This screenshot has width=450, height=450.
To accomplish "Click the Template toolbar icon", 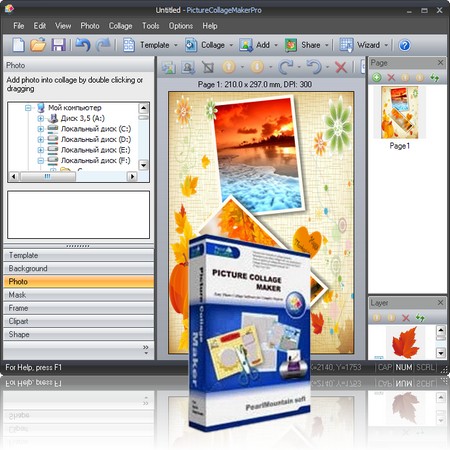I will tap(129, 45).
